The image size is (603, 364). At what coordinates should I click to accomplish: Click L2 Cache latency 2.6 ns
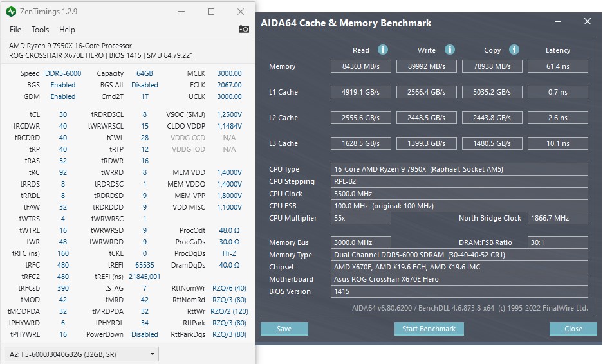pos(557,118)
